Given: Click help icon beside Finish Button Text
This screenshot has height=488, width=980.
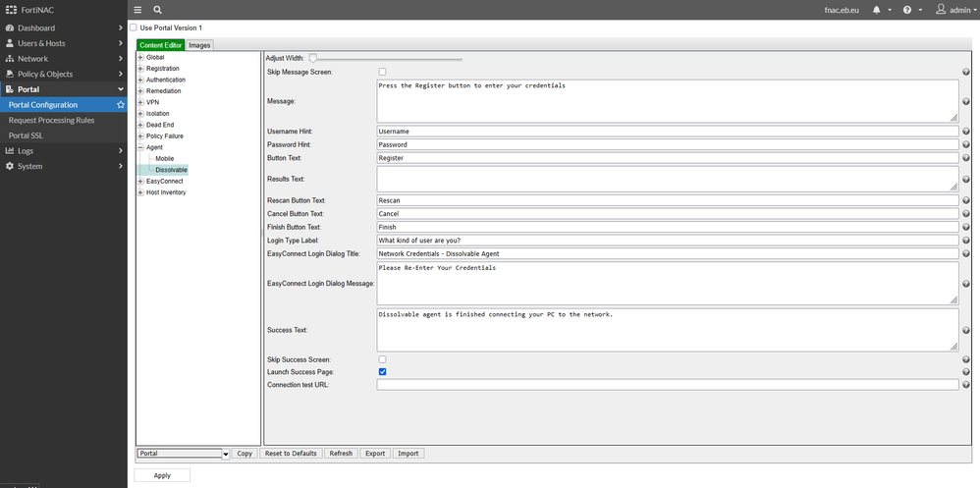Looking at the screenshot, I should [965, 228].
